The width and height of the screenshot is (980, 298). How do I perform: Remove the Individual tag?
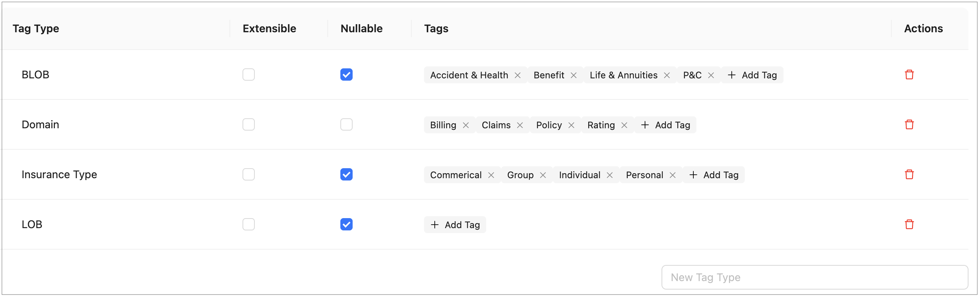tap(609, 175)
